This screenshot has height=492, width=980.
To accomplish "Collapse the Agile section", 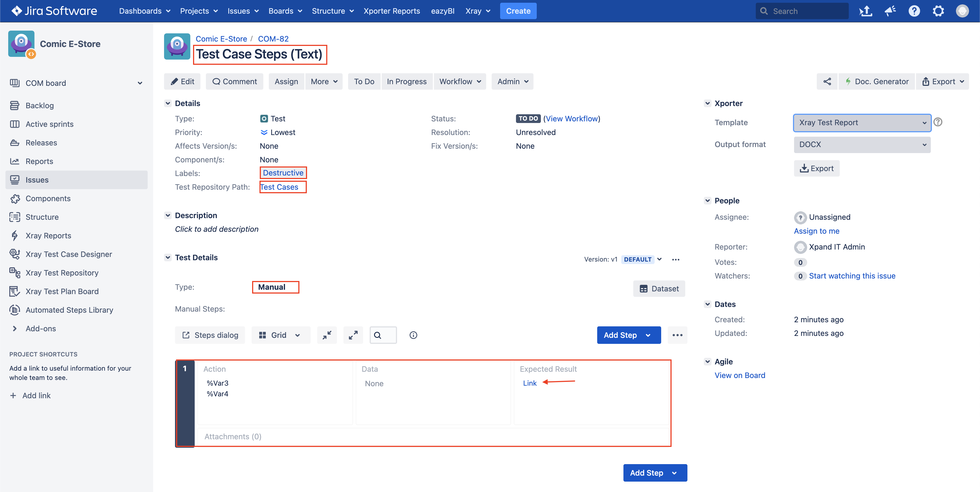I will 707,361.
